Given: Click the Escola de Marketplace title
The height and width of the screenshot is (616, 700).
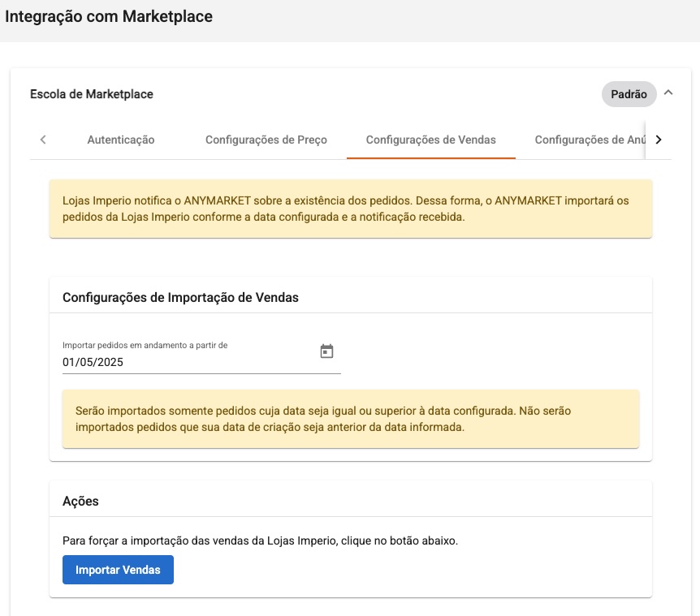Looking at the screenshot, I should coord(92,94).
